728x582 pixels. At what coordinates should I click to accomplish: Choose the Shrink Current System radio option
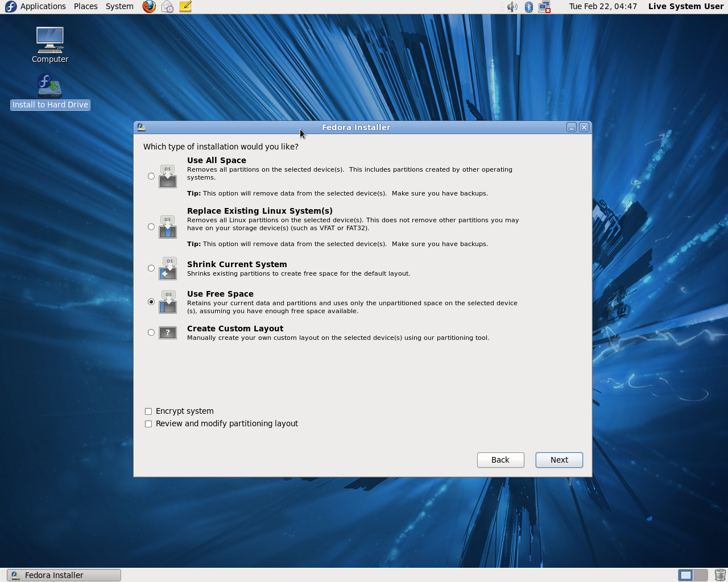(x=151, y=268)
